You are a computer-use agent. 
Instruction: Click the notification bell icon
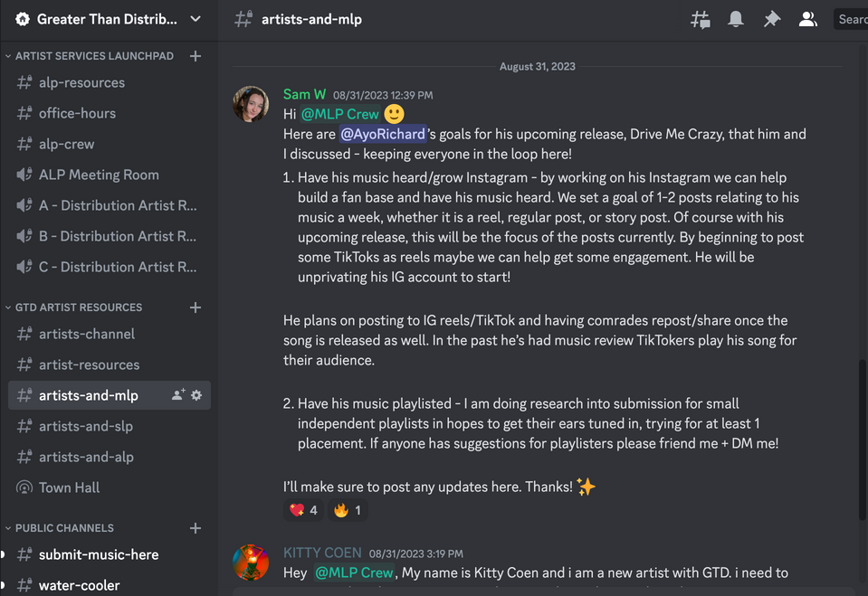(x=736, y=19)
